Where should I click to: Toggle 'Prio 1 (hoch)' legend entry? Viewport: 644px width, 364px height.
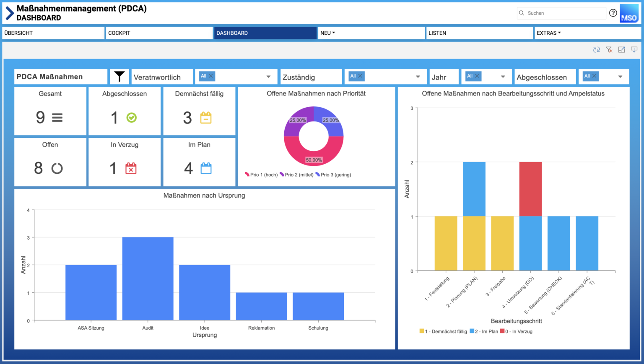pos(261,175)
